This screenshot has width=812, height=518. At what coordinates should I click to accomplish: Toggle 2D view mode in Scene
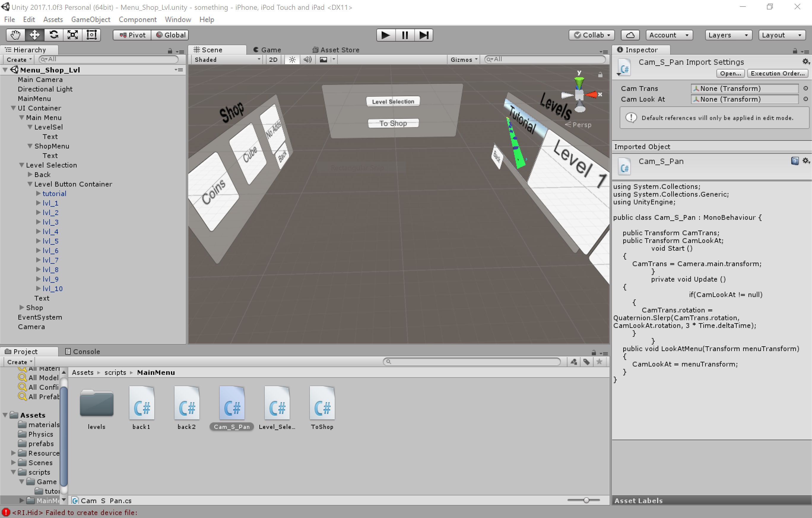click(273, 59)
